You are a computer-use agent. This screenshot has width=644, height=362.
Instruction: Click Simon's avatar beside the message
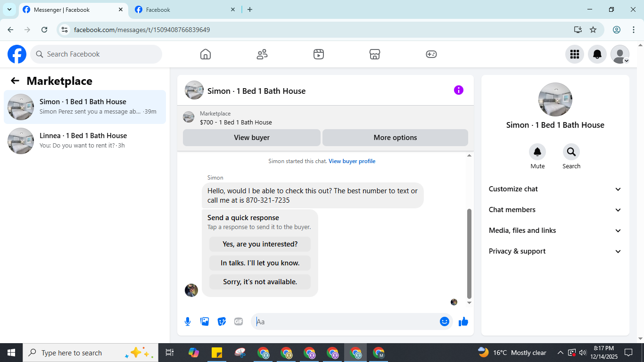[191, 290]
